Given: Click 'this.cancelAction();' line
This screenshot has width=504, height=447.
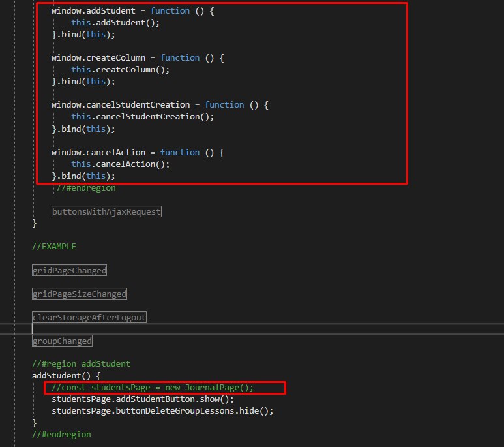Looking at the screenshot, I should point(120,164).
